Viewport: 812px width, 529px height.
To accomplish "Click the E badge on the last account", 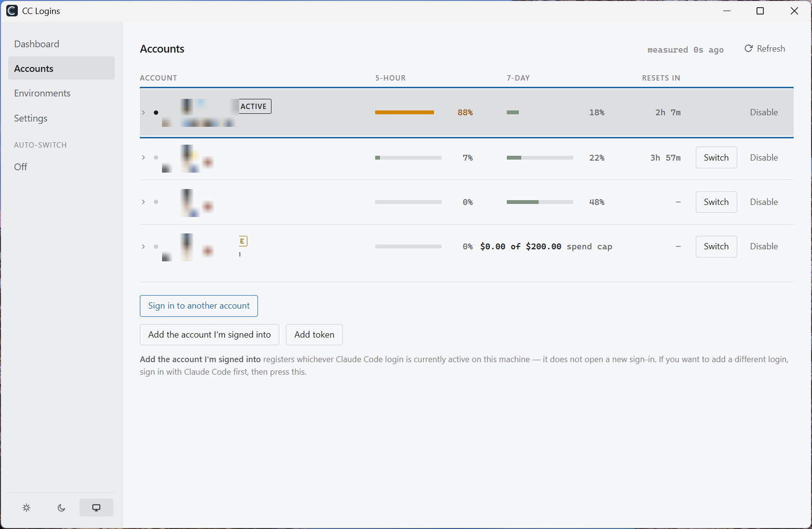I will pyautogui.click(x=243, y=241).
